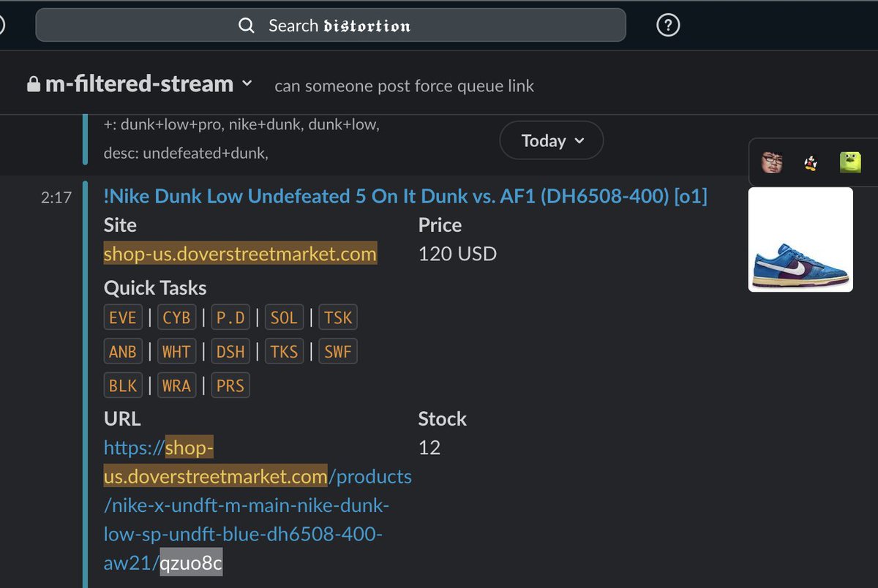Click the highlighted qzuo8c URL segment
Screen dimensions: 878x588
pyautogui.click(x=191, y=563)
